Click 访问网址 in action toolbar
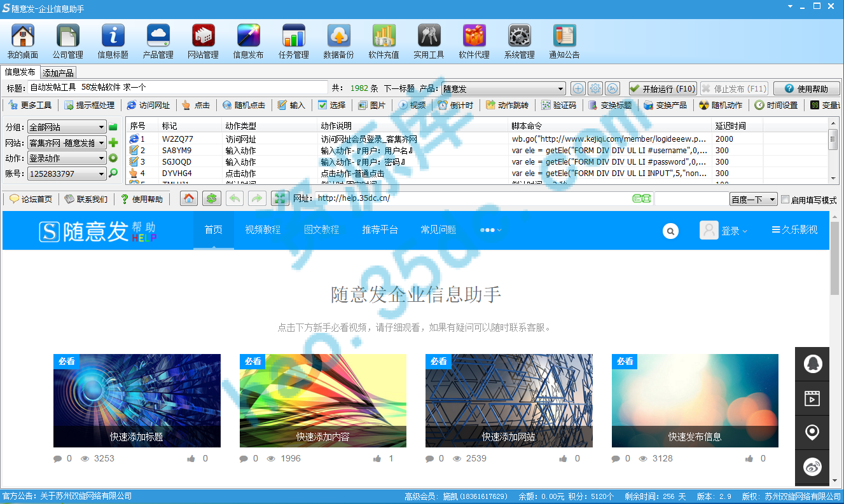This screenshot has width=844, height=504. click(x=148, y=105)
